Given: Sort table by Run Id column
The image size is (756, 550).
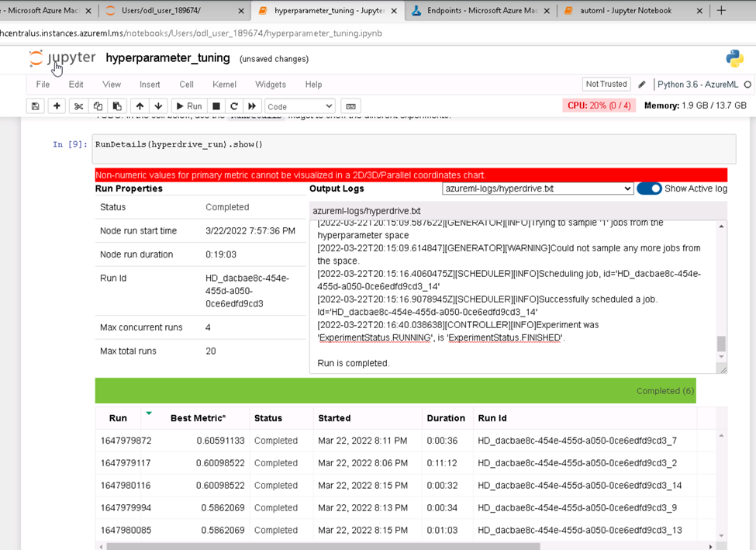Looking at the screenshot, I should 492,418.
